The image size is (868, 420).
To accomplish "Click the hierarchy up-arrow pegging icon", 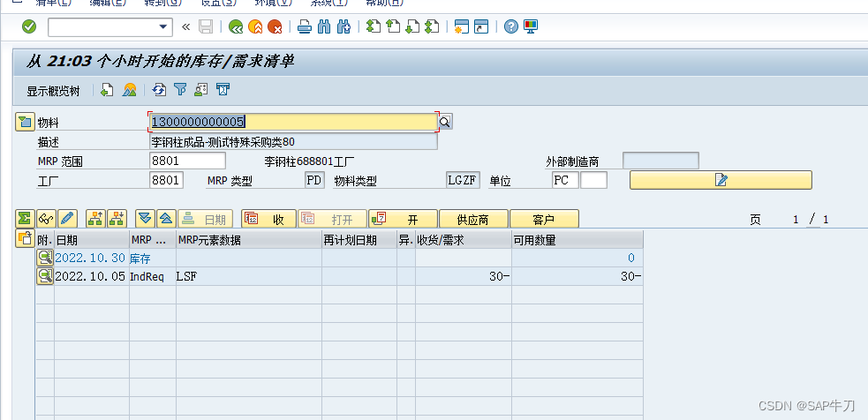I will tap(95, 219).
